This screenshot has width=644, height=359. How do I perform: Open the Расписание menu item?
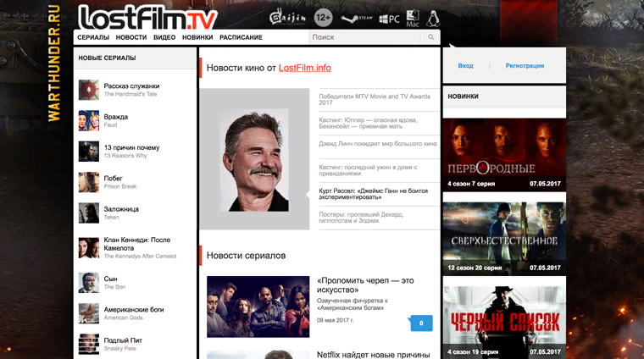pos(241,37)
